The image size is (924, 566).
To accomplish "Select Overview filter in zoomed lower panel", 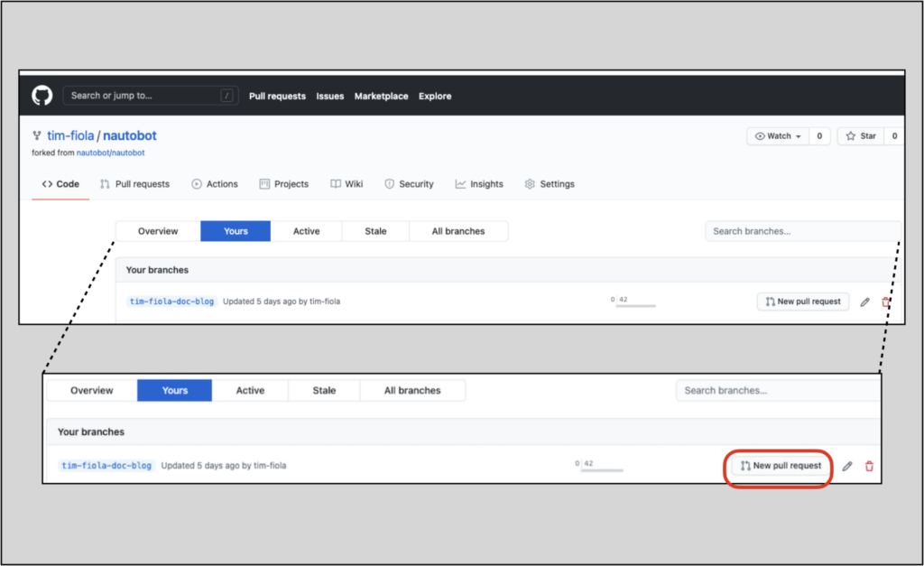I will pyautogui.click(x=91, y=390).
